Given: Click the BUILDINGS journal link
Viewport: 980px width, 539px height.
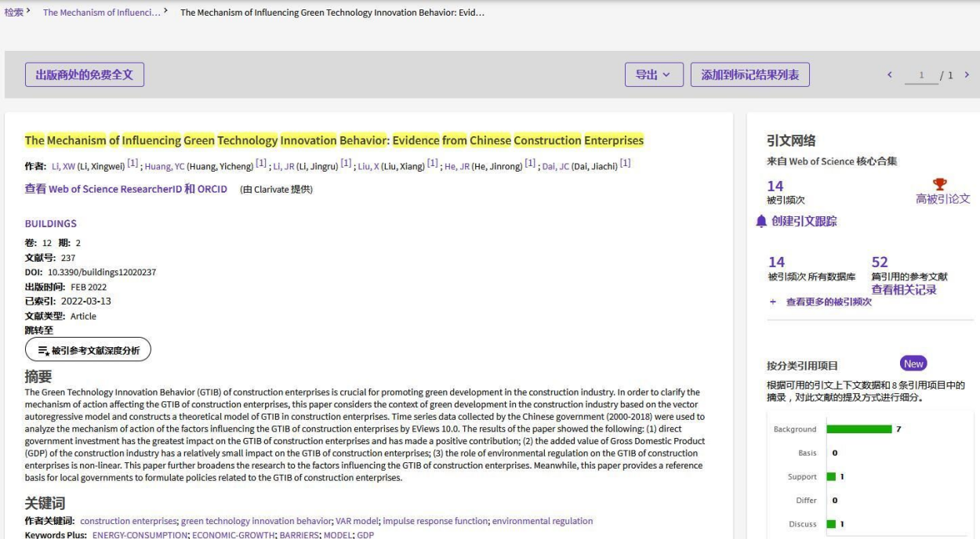Looking at the screenshot, I should pyautogui.click(x=51, y=223).
